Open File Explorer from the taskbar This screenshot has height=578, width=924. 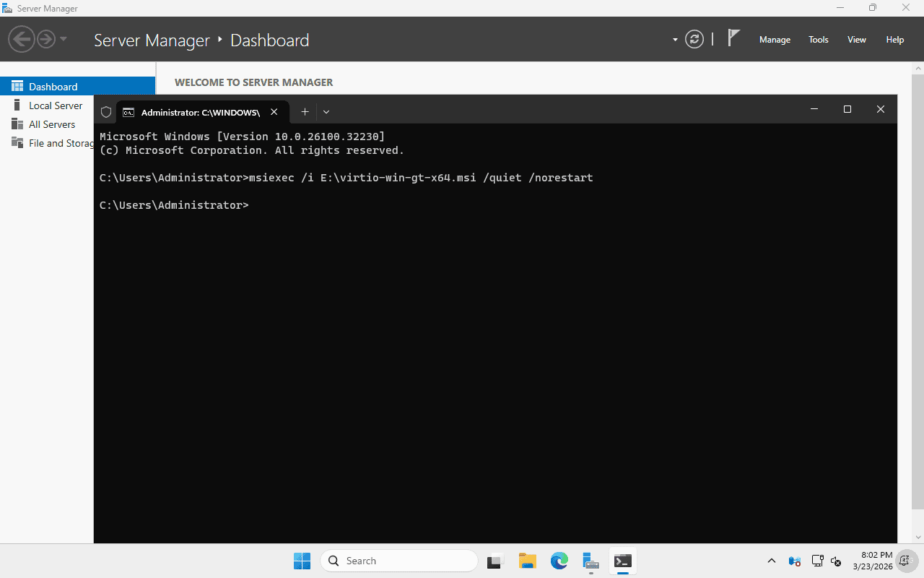coord(527,561)
